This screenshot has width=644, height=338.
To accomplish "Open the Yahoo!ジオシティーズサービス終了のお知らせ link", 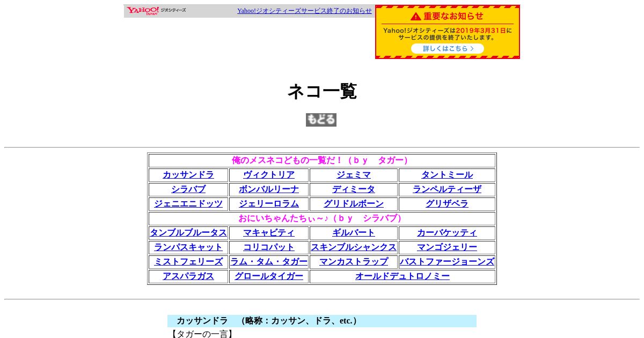I will (304, 11).
